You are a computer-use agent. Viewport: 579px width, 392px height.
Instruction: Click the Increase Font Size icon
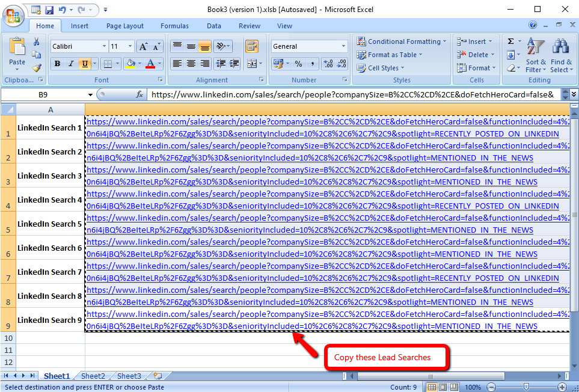coord(143,46)
